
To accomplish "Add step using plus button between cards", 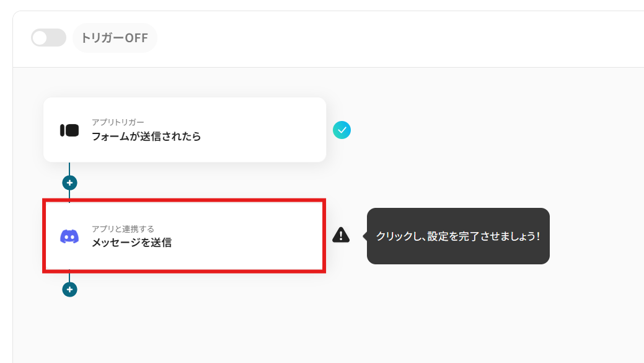I will pos(69,183).
